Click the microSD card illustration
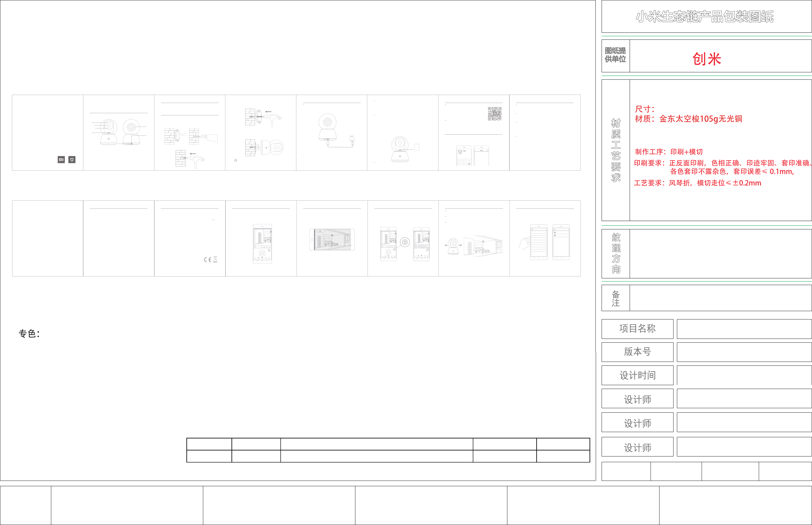 point(417,147)
